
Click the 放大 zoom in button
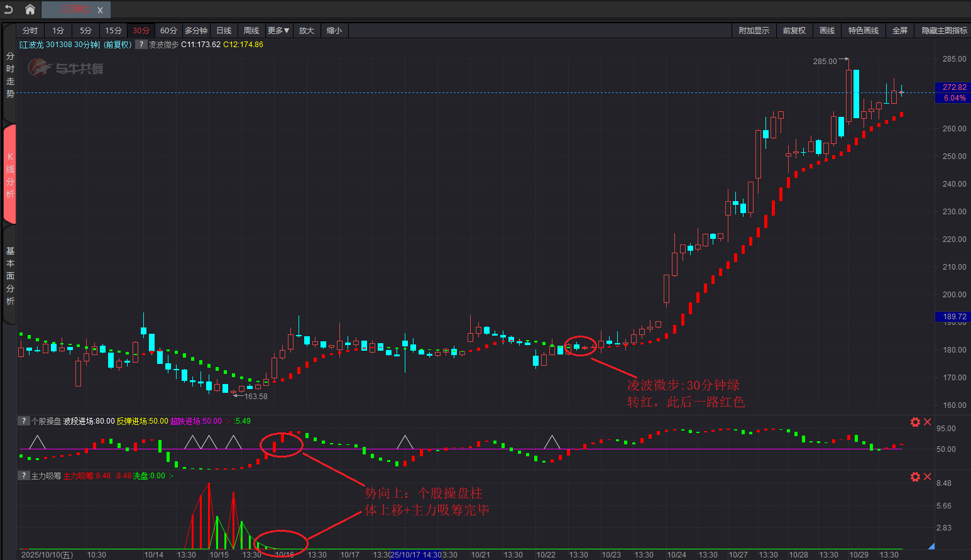click(306, 31)
